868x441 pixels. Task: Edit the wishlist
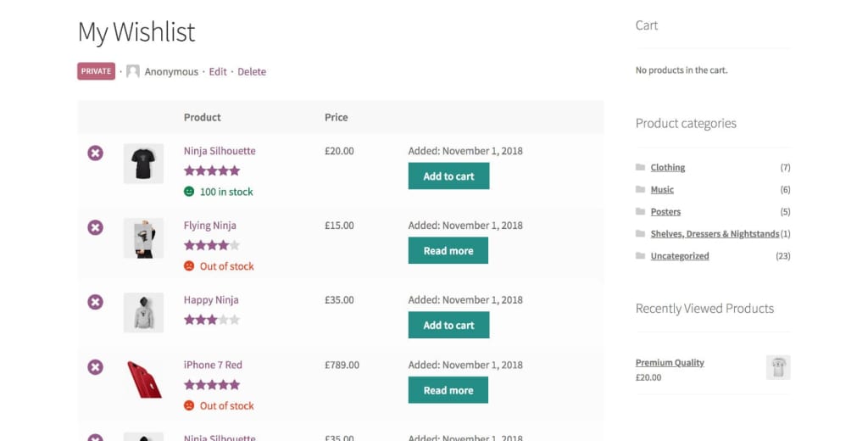pyautogui.click(x=218, y=71)
